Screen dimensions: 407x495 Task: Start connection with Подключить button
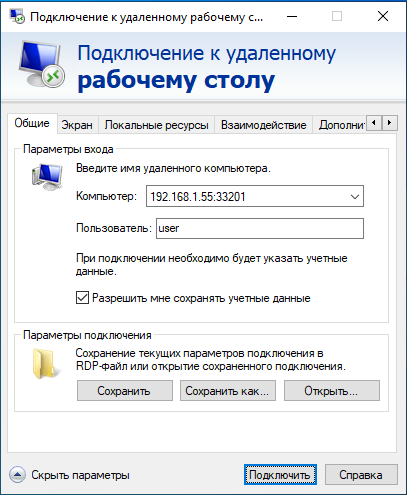click(x=280, y=475)
